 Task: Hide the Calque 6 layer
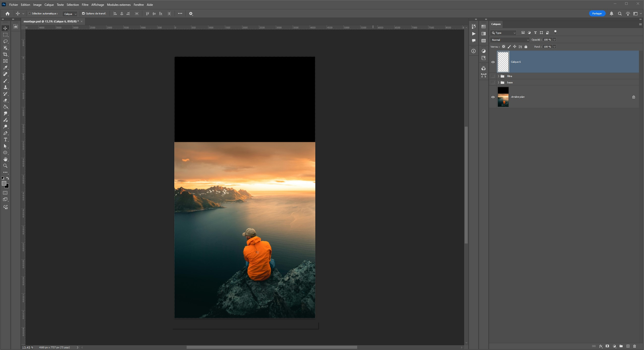coord(493,62)
